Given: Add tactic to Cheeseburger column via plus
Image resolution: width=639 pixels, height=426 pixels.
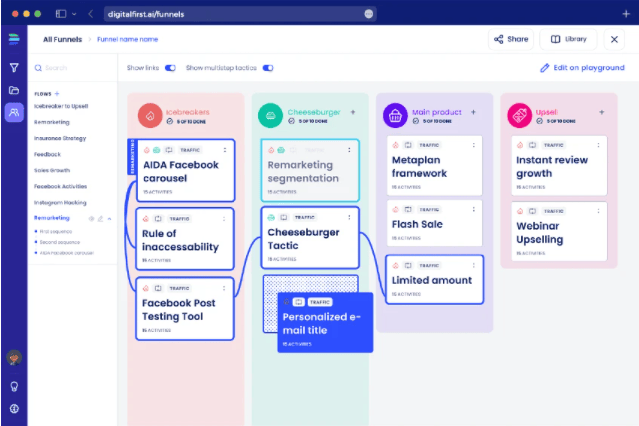Looking at the screenshot, I should (x=351, y=112).
